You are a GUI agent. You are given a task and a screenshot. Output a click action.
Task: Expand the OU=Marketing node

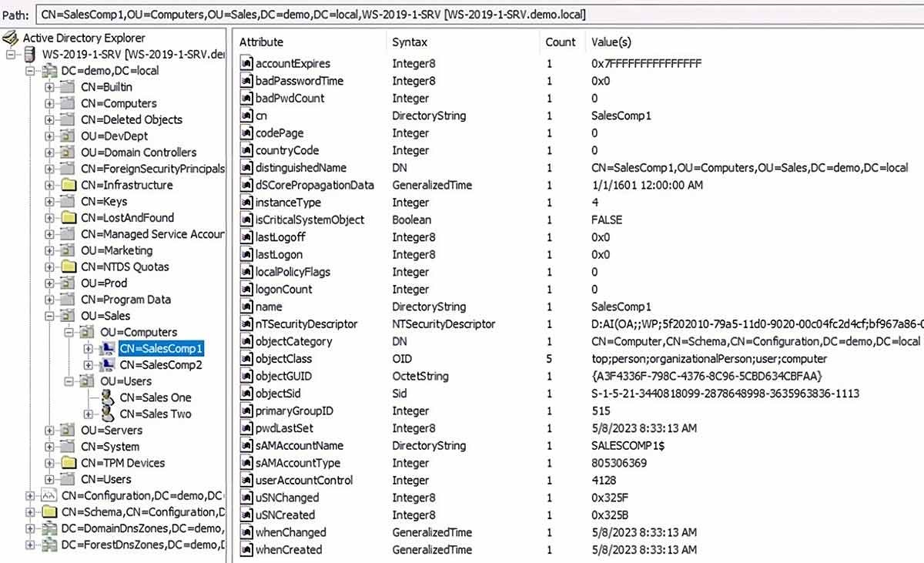point(50,250)
